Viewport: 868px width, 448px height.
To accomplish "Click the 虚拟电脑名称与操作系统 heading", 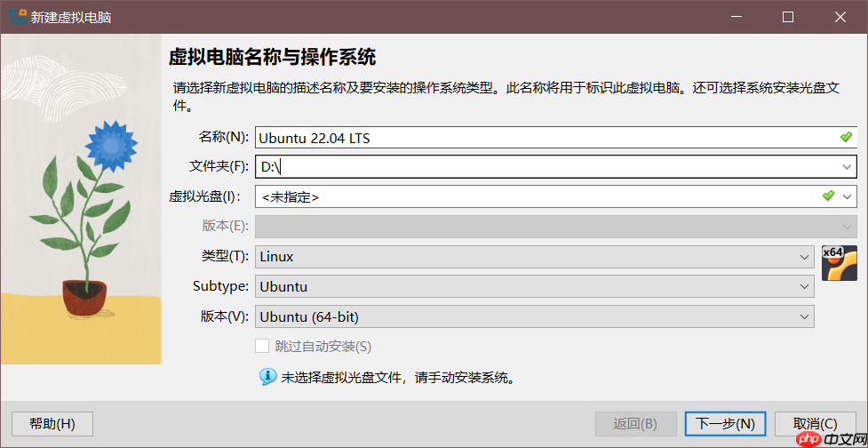I will pyautogui.click(x=272, y=57).
